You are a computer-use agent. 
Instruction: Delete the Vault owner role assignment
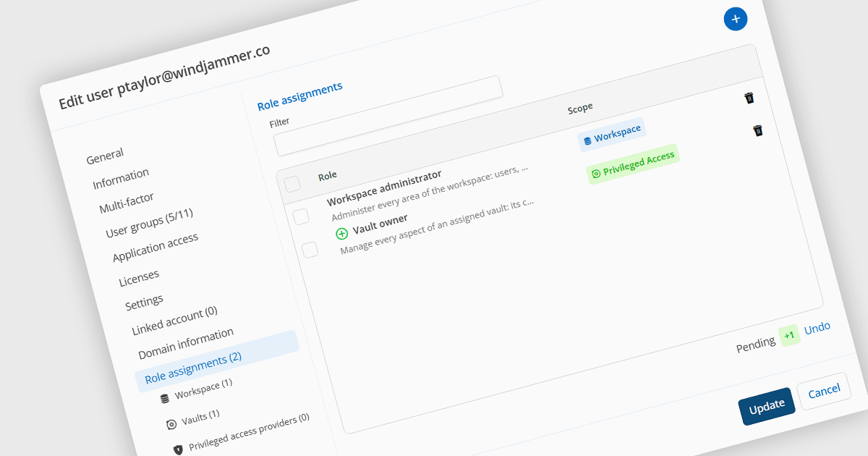click(x=757, y=130)
